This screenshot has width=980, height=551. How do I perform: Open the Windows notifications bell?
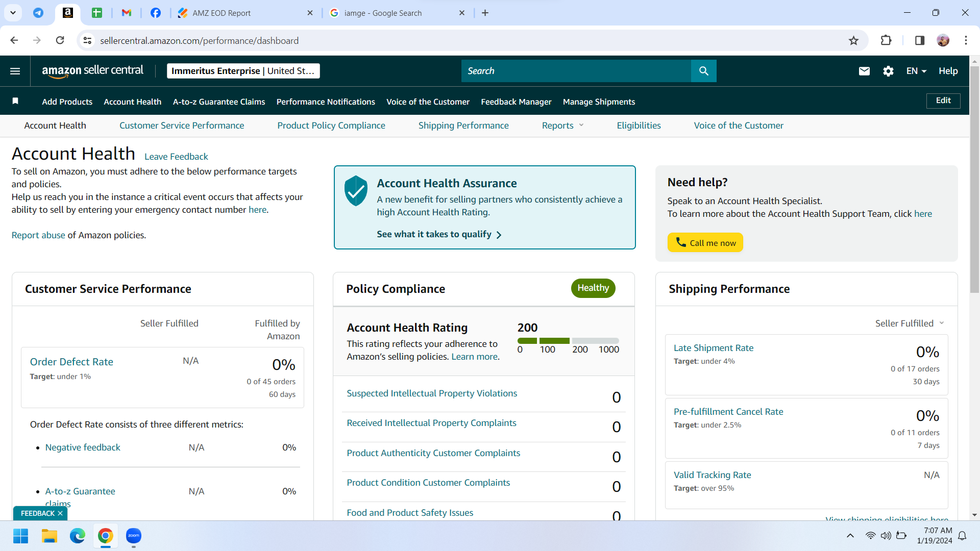[x=962, y=536]
